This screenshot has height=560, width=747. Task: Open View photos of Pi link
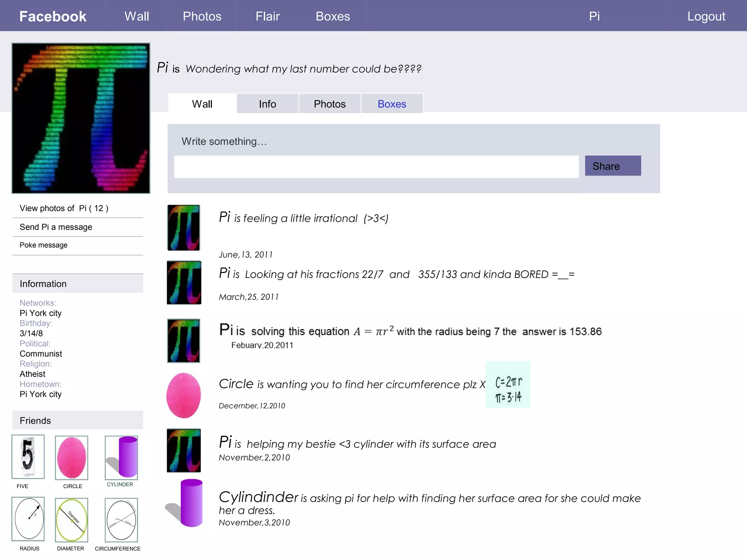(x=64, y=208)
